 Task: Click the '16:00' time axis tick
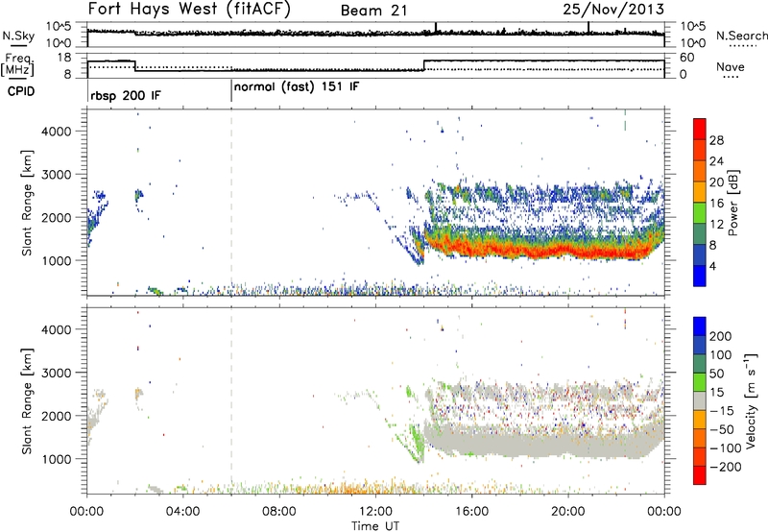471,512
